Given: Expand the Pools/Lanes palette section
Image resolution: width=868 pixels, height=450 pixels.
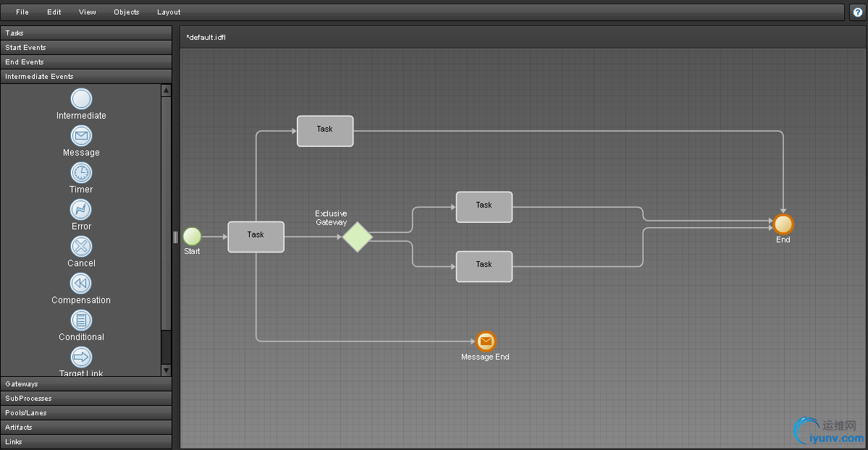Looking at the screenshot, I should click(x=86, y=413).
